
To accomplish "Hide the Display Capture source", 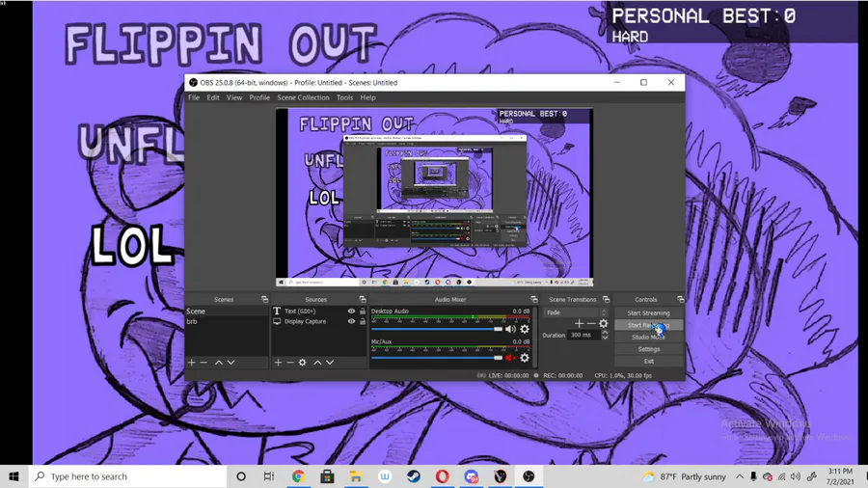I will point(351,321).
